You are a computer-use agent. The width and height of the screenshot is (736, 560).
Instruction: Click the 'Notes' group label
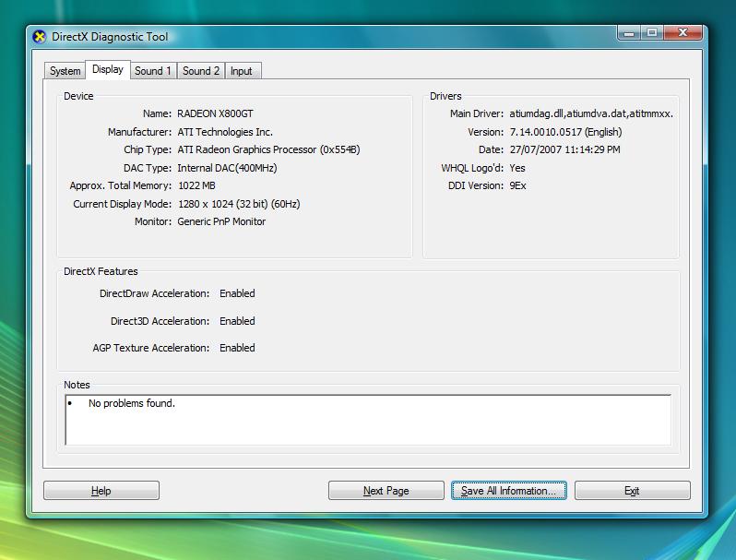(77, 385)
